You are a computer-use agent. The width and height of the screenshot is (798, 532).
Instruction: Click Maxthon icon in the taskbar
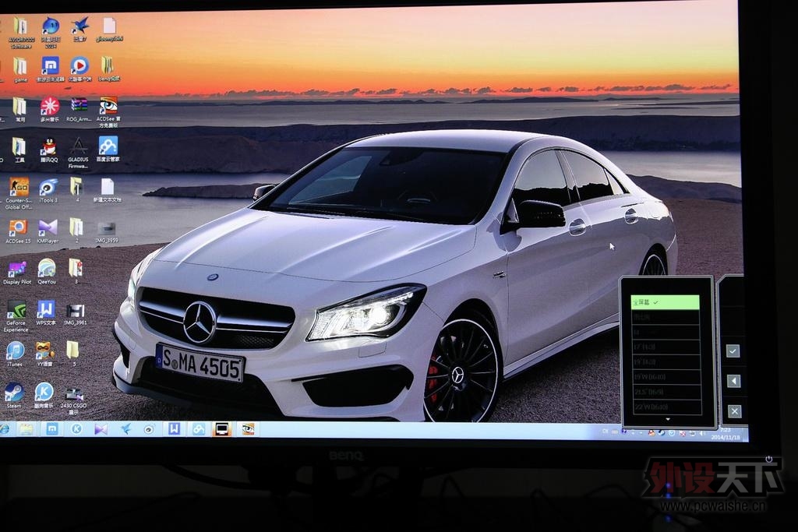[x=52, y=429]
